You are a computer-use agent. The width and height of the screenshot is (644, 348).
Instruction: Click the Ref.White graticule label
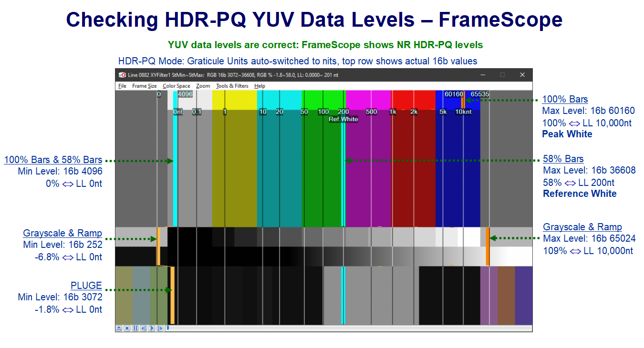pyautogui.click(x=343, y=119)
